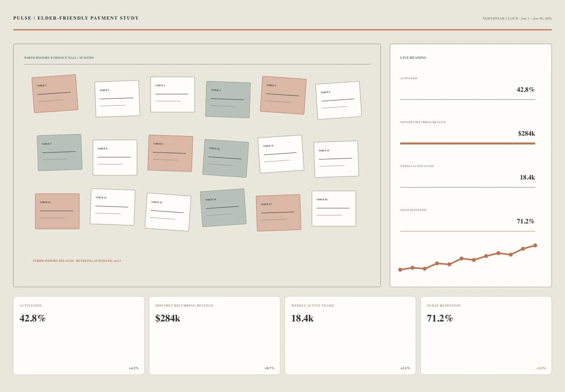Select the 42.8% Activation value in Live Reading
Viewport: 565px width, 392px height.
pyautogui.click(x=526, y=90)
